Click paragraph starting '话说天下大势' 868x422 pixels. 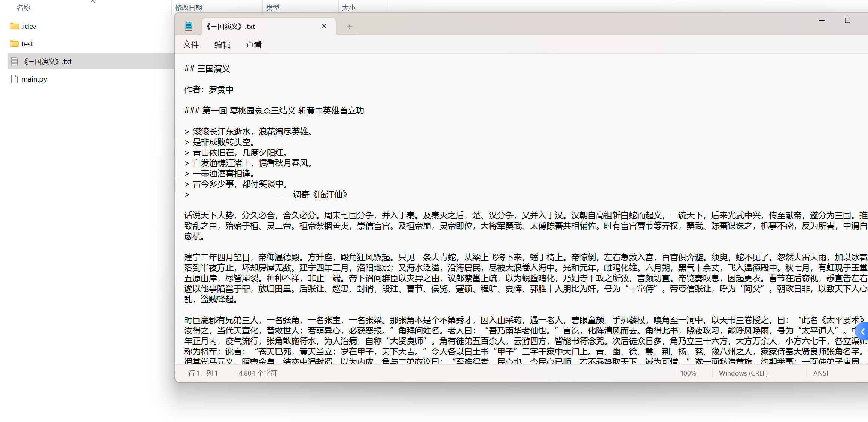pos(526,226)
